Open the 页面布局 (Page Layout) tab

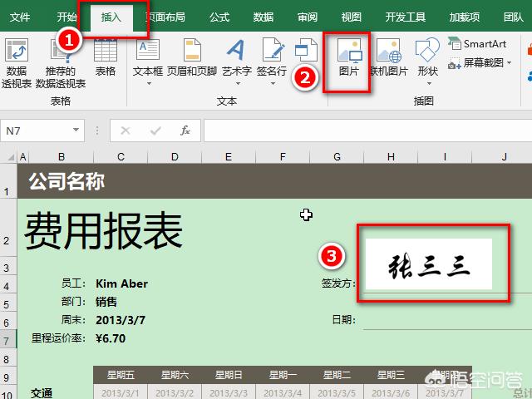click(x=165, y=17)
